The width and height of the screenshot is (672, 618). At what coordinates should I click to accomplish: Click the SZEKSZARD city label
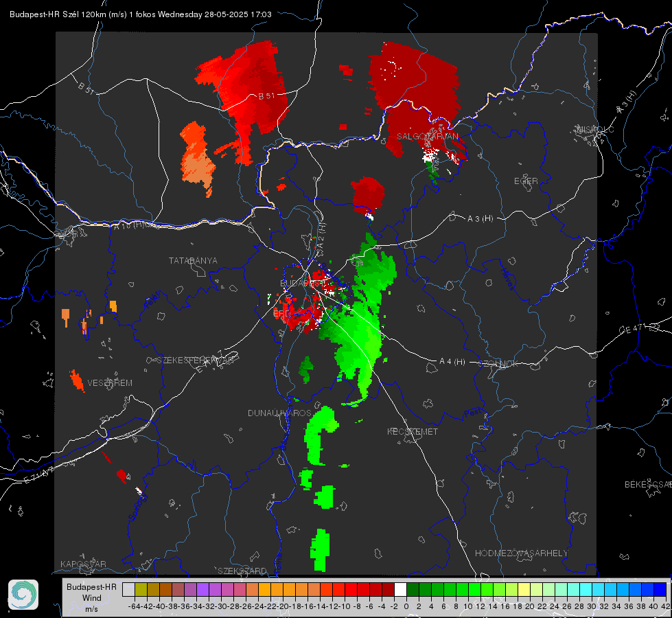[x=242, y=571]
